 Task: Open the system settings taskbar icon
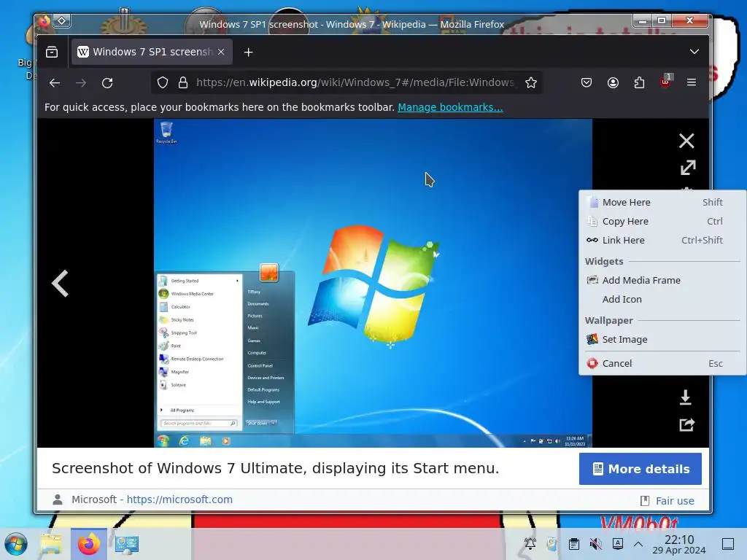pyautogui.click(x=126, y=544)
